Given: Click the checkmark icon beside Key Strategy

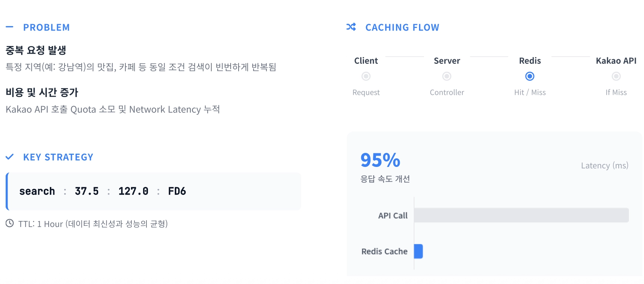Looking at the screenshot, I should (x=10, y=157).
